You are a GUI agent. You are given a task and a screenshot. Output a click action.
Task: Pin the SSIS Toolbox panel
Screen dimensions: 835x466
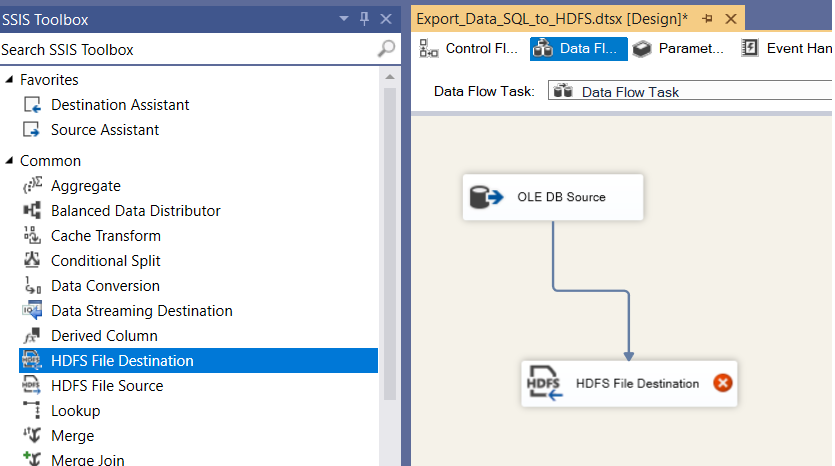coord(364,19)
